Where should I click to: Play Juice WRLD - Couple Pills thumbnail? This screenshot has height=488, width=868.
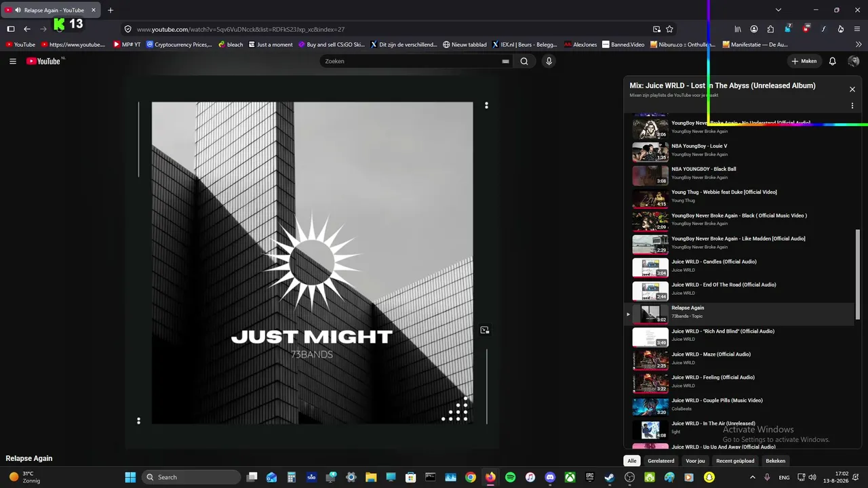pos(650,407)
